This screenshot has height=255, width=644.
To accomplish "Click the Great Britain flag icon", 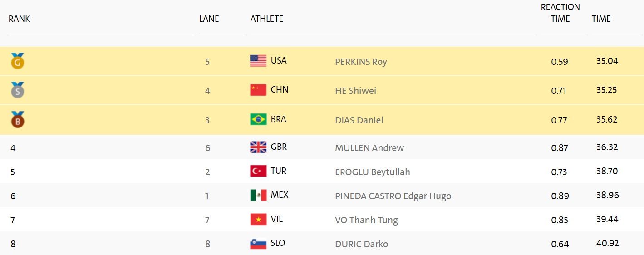I will click(258, 147).
